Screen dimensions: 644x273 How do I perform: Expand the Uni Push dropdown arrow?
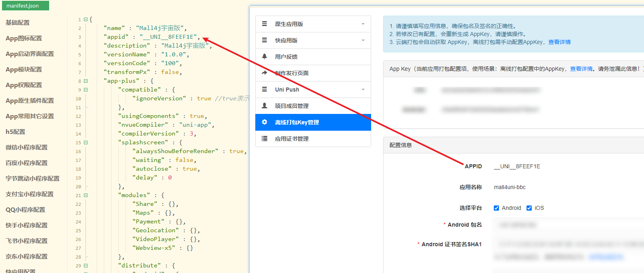363,90
